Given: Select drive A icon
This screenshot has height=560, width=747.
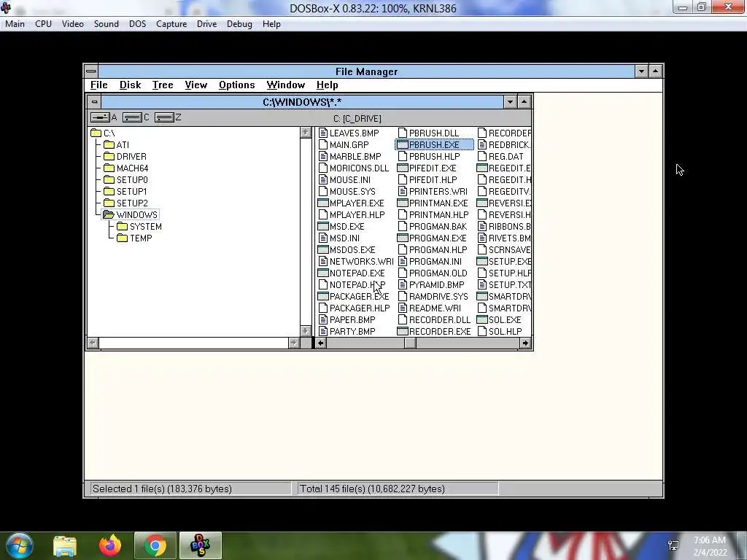Looking at the screenshot, I should (100, 117).
